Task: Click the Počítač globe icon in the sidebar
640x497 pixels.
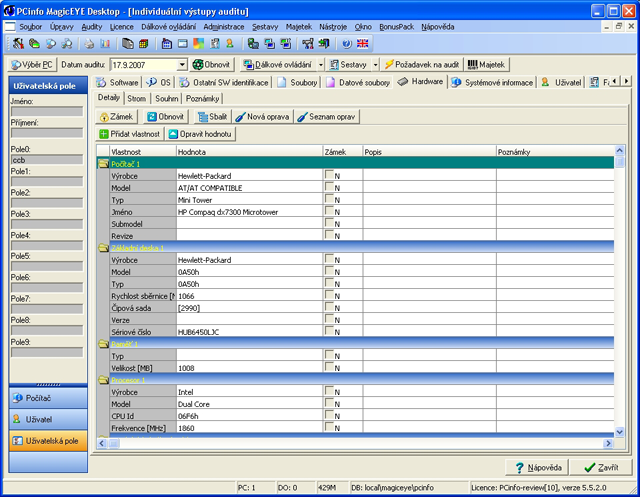Action: pos(17,398)
